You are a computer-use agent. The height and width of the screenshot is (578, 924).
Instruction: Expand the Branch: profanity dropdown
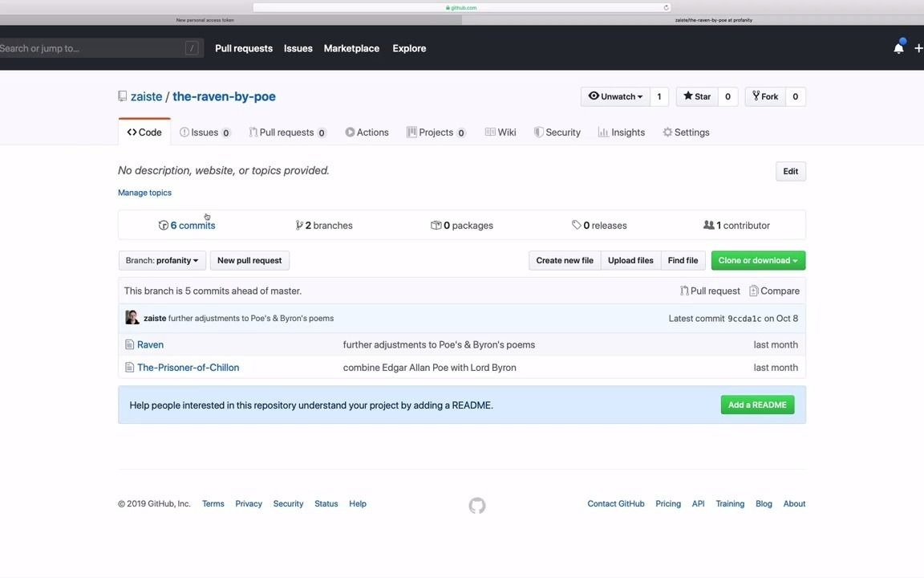point(162,261)
